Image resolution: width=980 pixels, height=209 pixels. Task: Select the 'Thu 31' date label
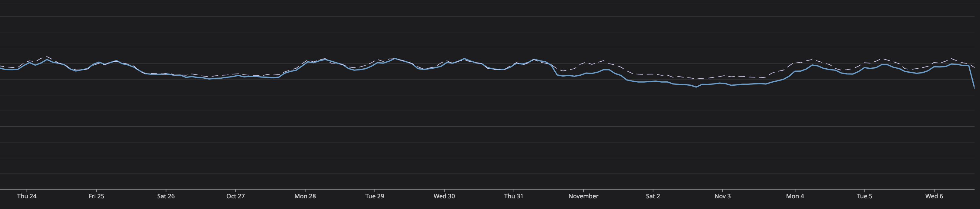514,196
